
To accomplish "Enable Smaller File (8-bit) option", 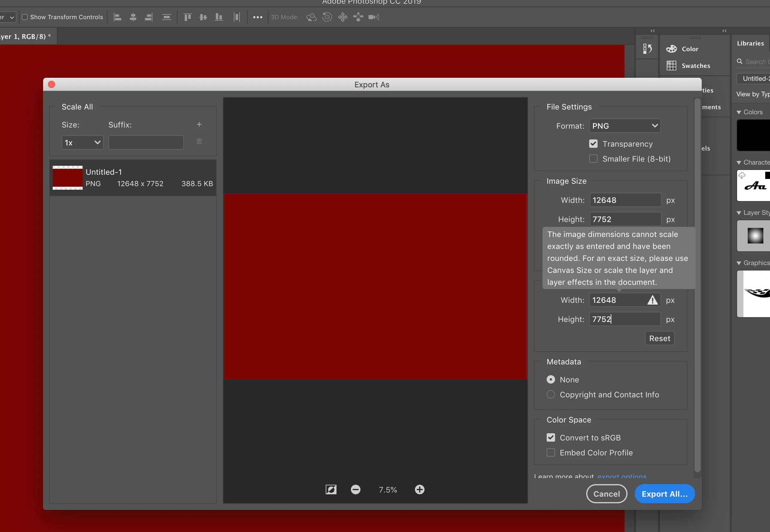I will click(x=593, y=159).
